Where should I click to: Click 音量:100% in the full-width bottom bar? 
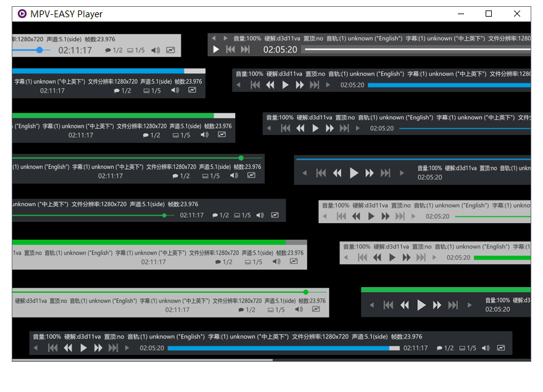click(x=47, y=337)
